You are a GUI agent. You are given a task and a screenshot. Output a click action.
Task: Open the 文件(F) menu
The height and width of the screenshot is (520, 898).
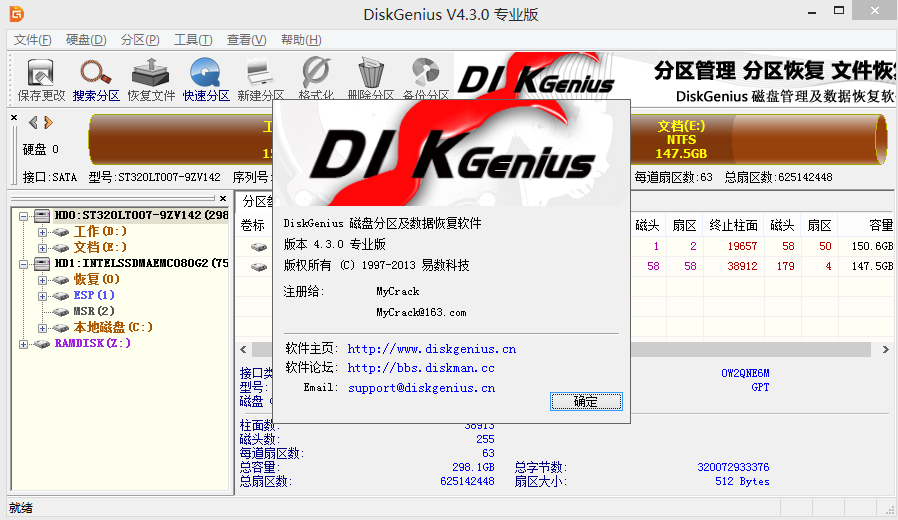pyautogui.click(x=33, y=40)
